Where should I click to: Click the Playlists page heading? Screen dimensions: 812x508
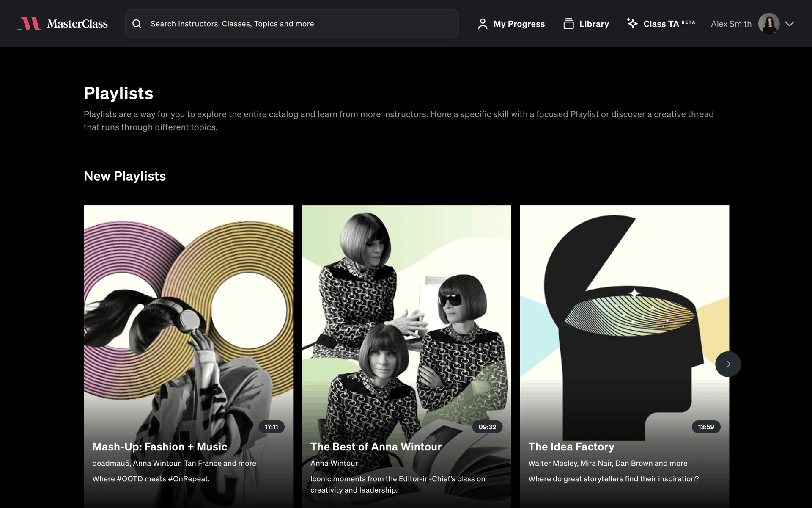click(x=118, y=93)
